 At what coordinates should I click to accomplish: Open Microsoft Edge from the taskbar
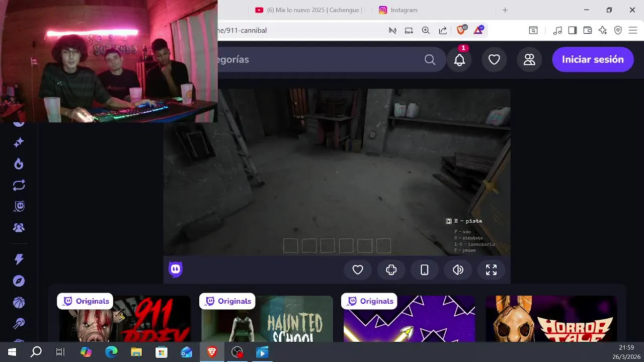pos(111,352)
